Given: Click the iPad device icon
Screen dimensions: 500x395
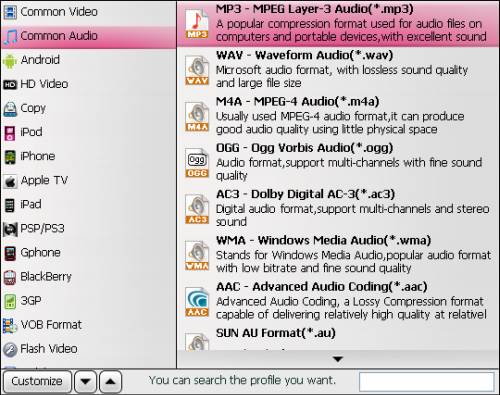Looking at the screenshot, I should pos(10,205).
